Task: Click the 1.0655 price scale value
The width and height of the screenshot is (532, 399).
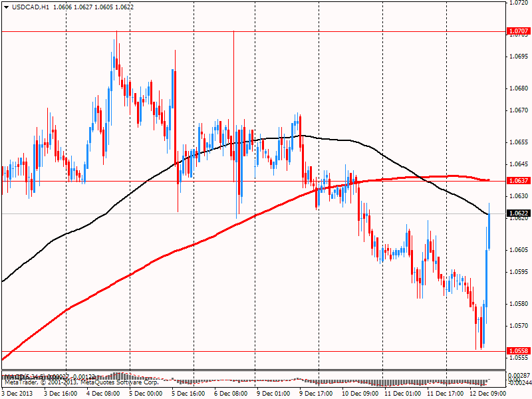Action: point(518,142)
